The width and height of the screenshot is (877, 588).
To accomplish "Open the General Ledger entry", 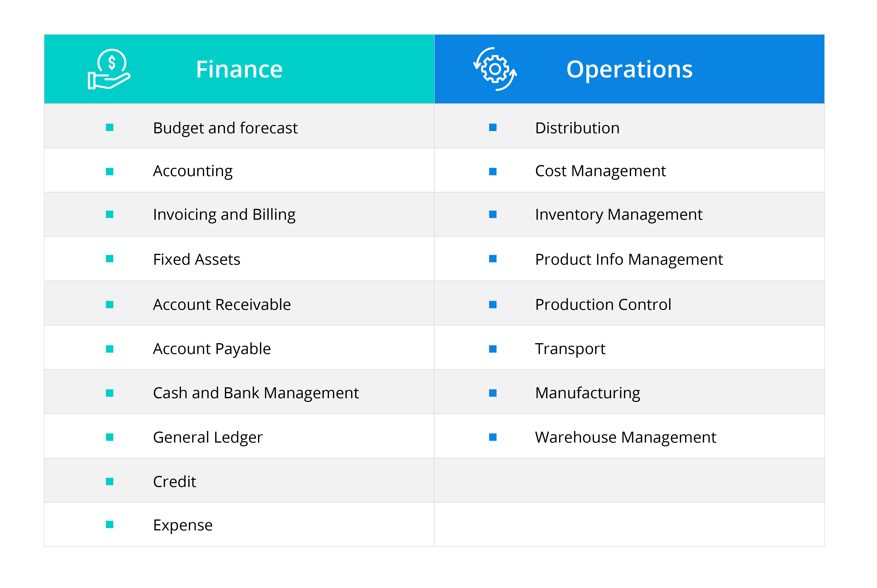I will [x=208, y=438].
